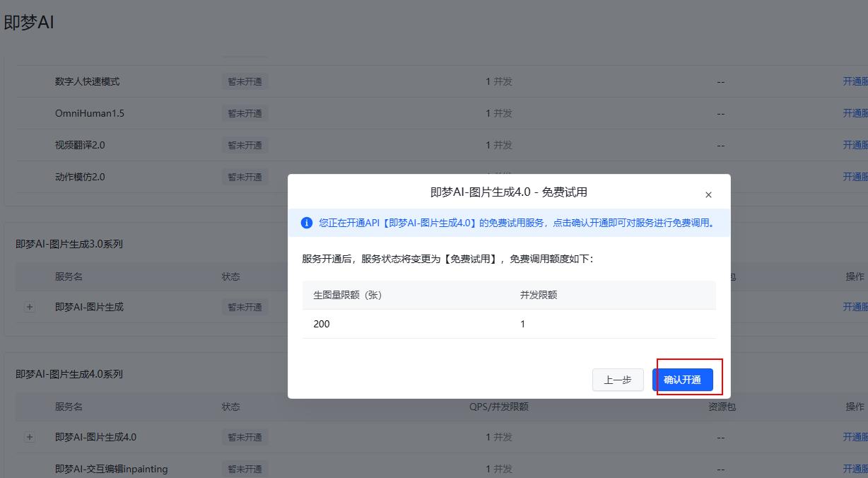Screen dimensions: 868x478
Task: Click 暂未开通 tag in 动作模仿2.0 row
Action: (x=245, y=177)
